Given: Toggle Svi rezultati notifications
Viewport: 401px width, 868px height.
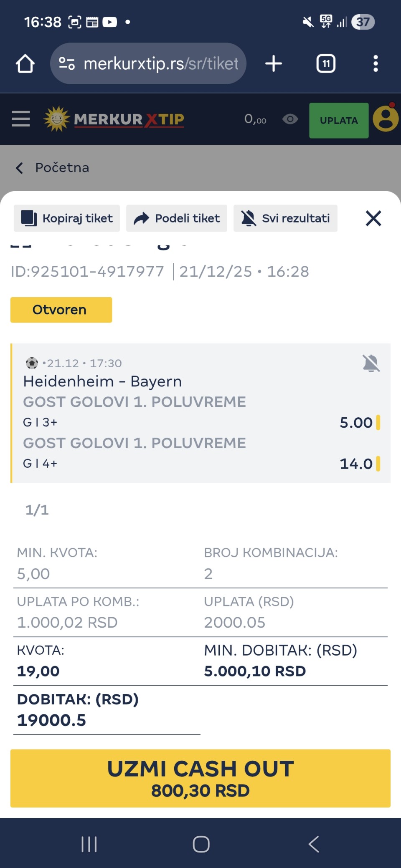Looking at the screenshot, I should 285,218.
